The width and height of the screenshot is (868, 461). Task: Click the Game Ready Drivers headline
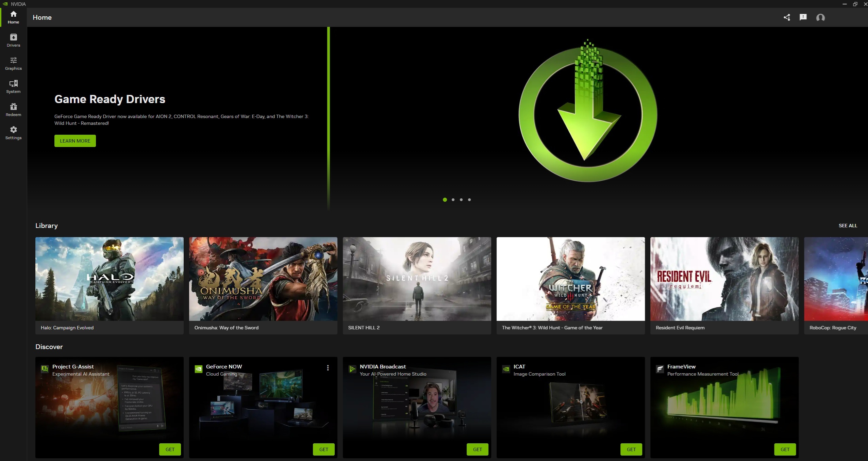click(x=110, y=99)
